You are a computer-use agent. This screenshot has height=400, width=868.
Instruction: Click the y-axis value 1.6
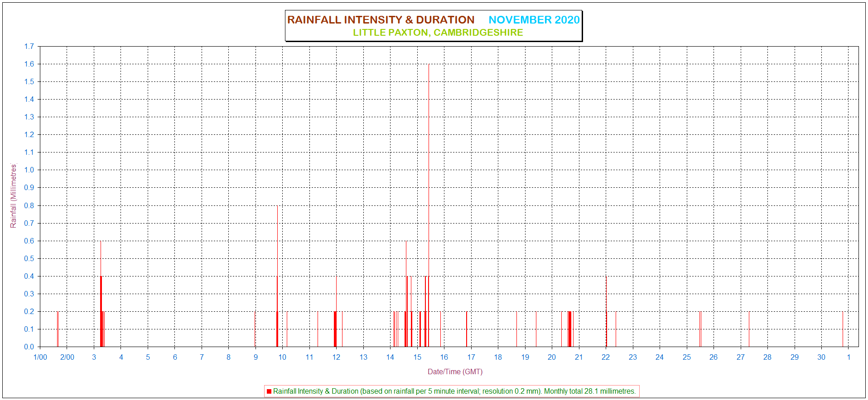click(x=29, y=64)
